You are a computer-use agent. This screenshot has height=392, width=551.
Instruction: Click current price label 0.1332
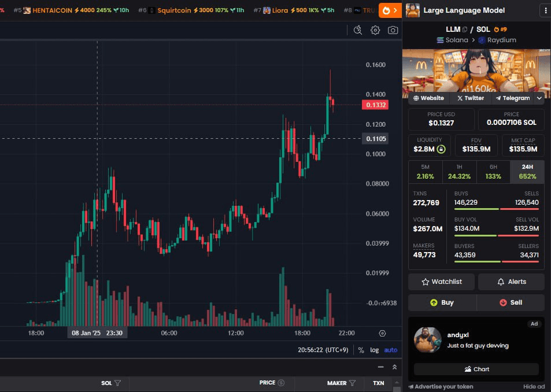point(375,105)
